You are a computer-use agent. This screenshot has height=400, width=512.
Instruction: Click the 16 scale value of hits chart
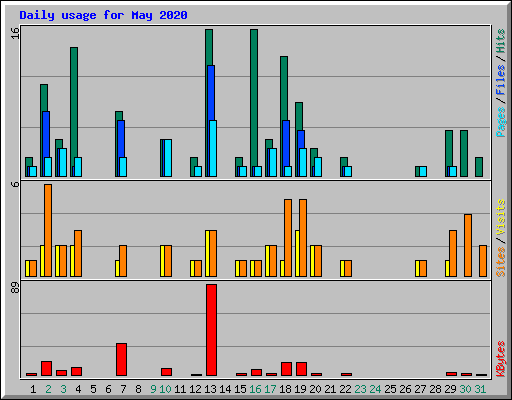pos(15,33)
